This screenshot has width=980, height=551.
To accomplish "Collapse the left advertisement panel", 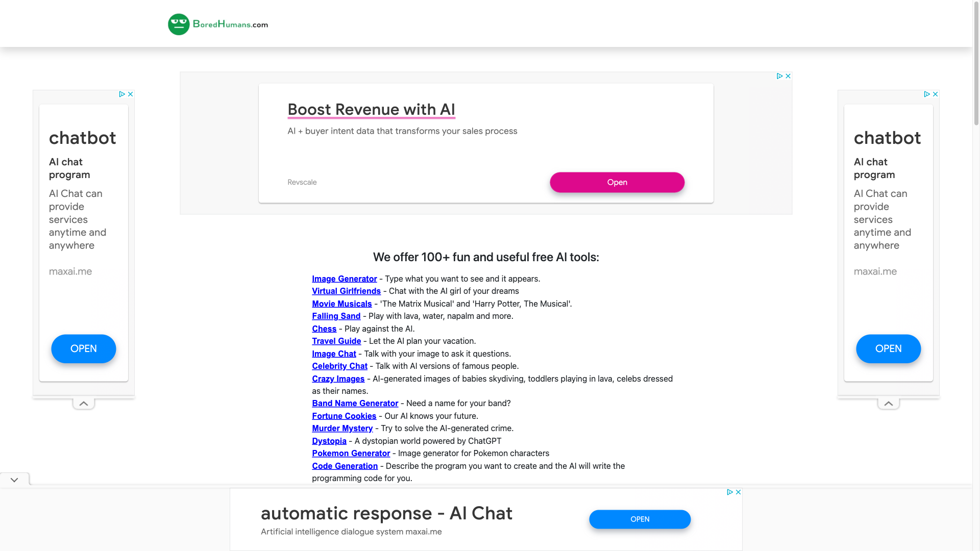I will coord(84,403).
